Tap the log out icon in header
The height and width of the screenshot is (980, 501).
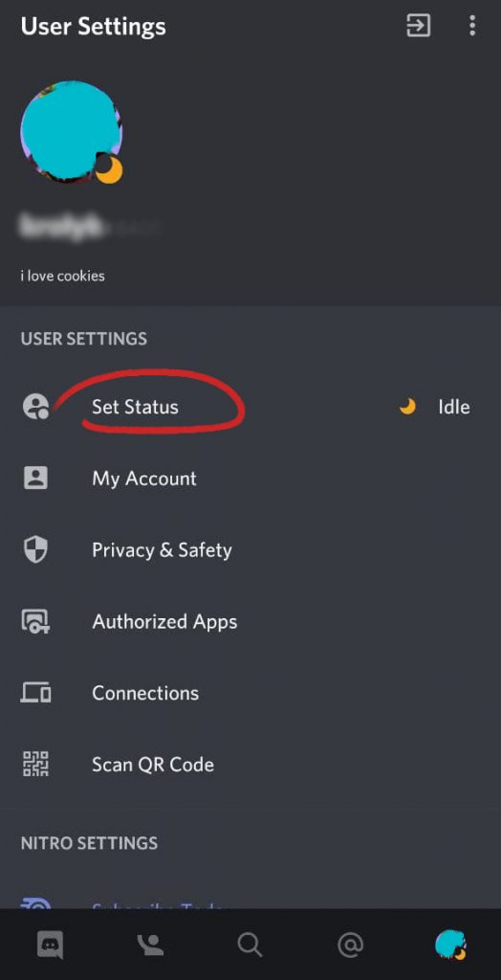[x=418, y=26]
